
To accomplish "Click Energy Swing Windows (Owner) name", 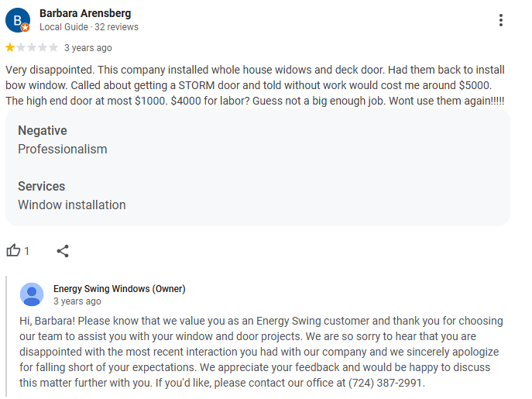I will coord(119,289).
